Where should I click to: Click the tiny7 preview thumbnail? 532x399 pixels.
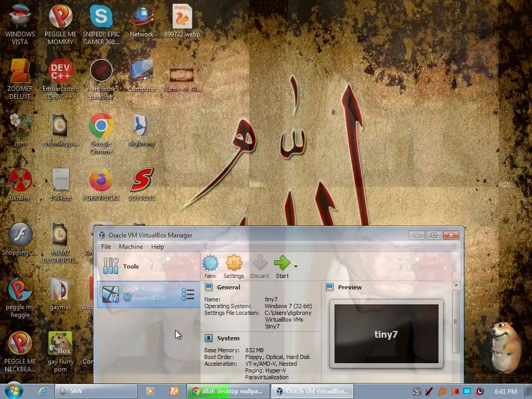[x=387, y=334]
